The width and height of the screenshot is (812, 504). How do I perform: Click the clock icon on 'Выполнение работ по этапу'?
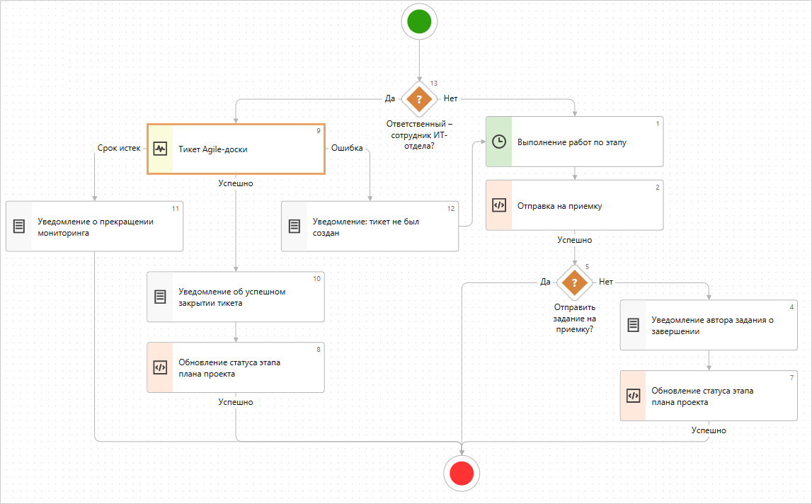498,142
